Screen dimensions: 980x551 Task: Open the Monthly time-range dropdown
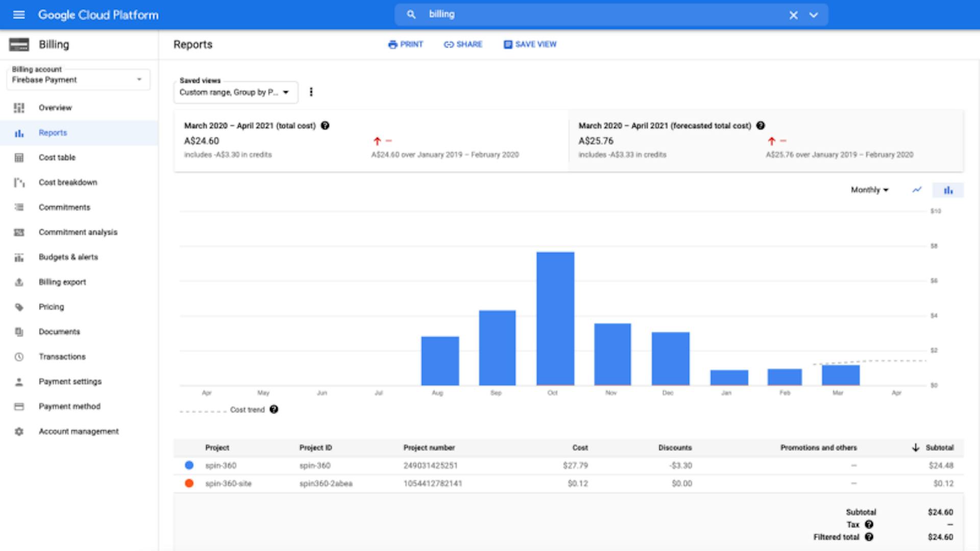(x=869, y=190)
